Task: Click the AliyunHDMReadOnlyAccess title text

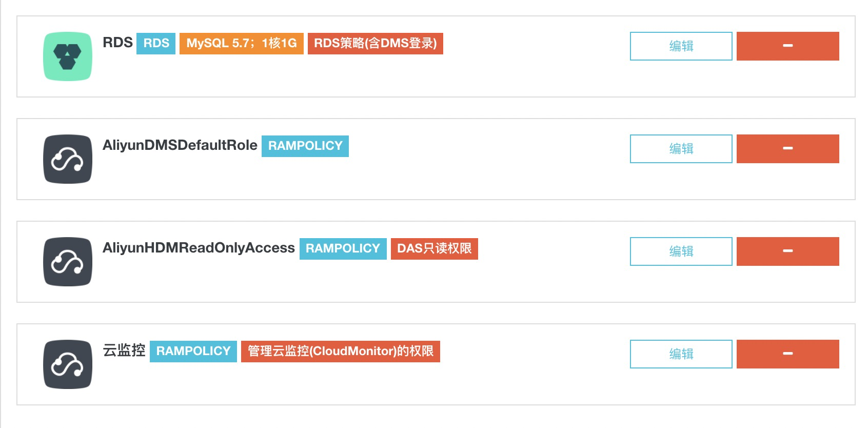Action: 199,248
